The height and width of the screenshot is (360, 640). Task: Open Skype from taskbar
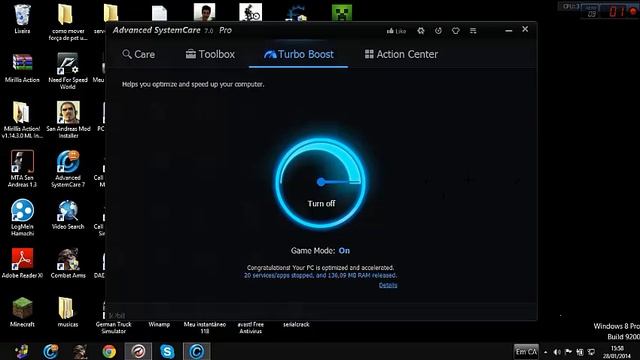pos(167,351)
